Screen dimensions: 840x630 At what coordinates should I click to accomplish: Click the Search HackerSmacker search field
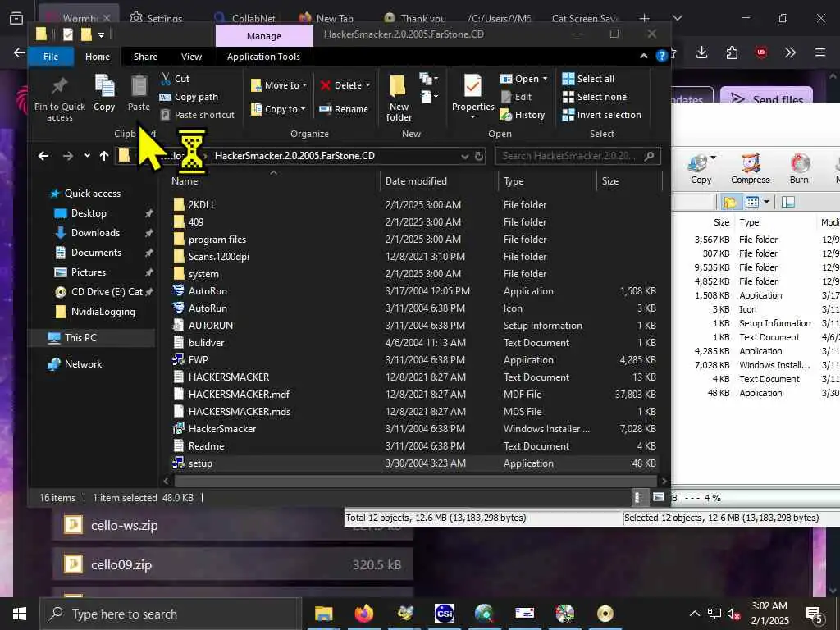pos(577,156)
